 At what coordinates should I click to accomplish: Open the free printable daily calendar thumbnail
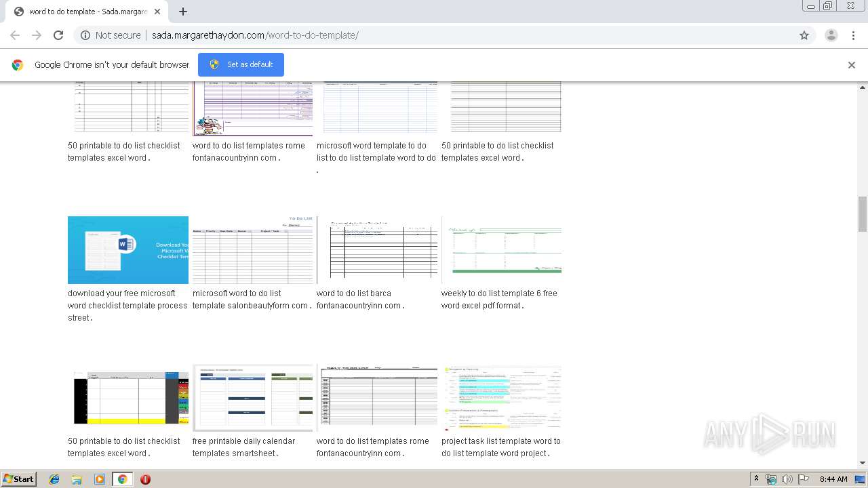click(x=252, y=398)
